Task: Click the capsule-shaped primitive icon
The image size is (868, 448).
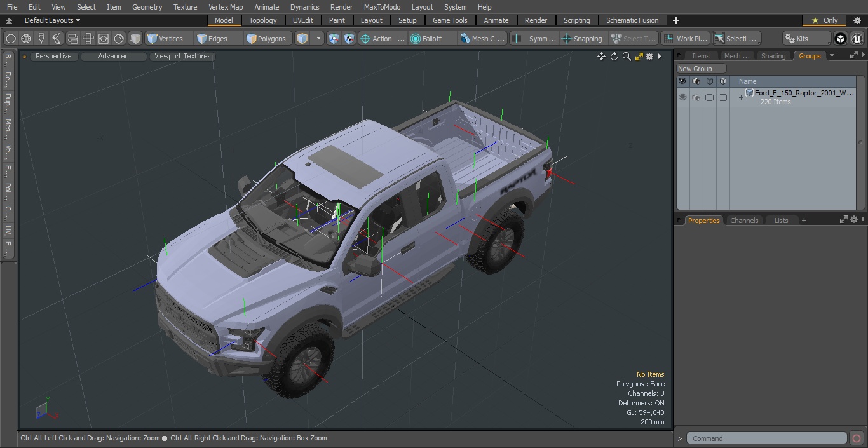Action: click(72, 39)
